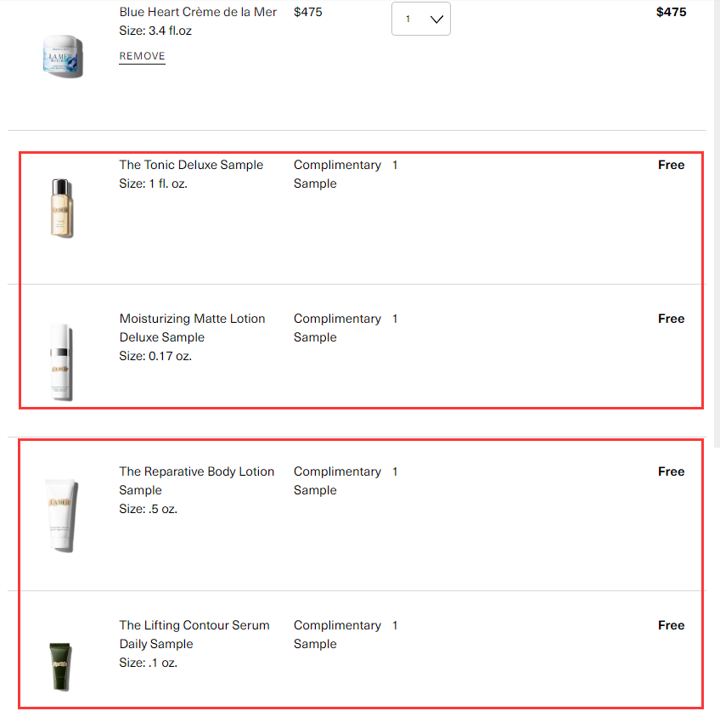Select The Lifting Contour Serum Daily Sample name

[x=194, y=635]
